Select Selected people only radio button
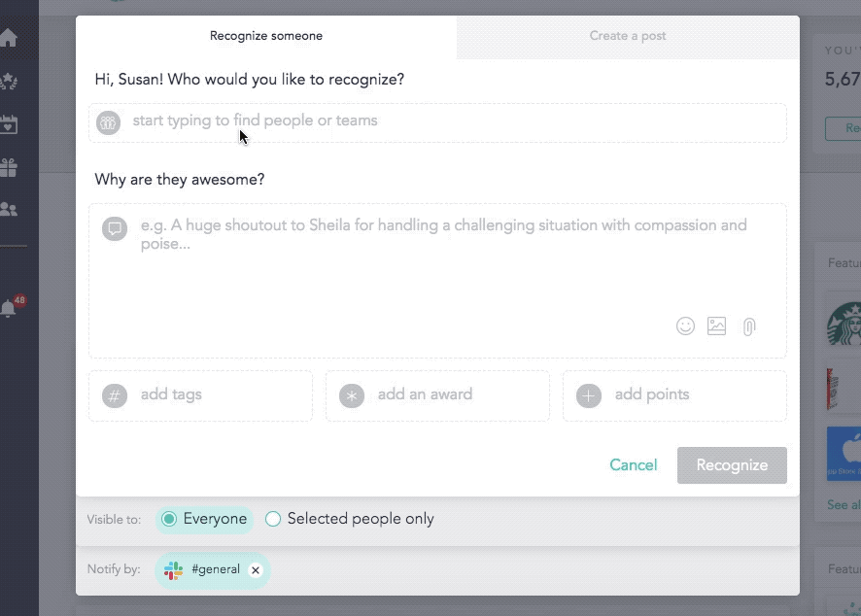 tap(350, 519)
